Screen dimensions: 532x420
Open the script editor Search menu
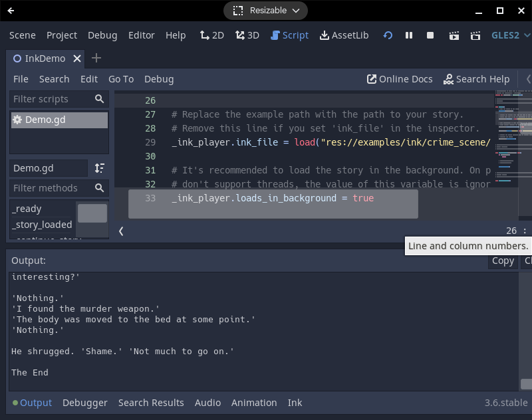coord(55,79)
